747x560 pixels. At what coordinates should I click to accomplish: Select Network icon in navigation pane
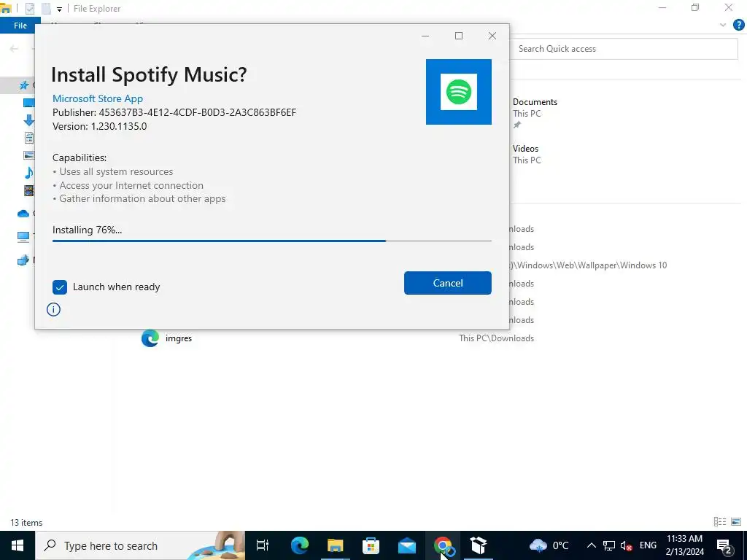[23, 260]
